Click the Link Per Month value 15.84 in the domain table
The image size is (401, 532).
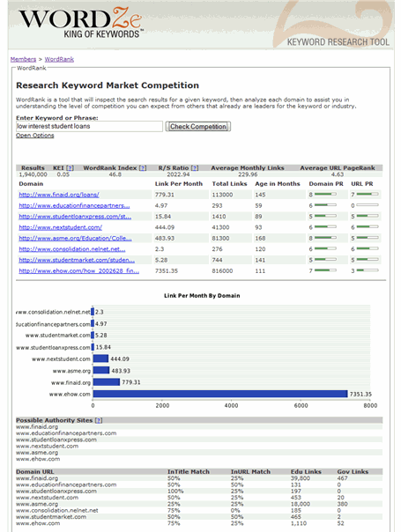(163, 217)
